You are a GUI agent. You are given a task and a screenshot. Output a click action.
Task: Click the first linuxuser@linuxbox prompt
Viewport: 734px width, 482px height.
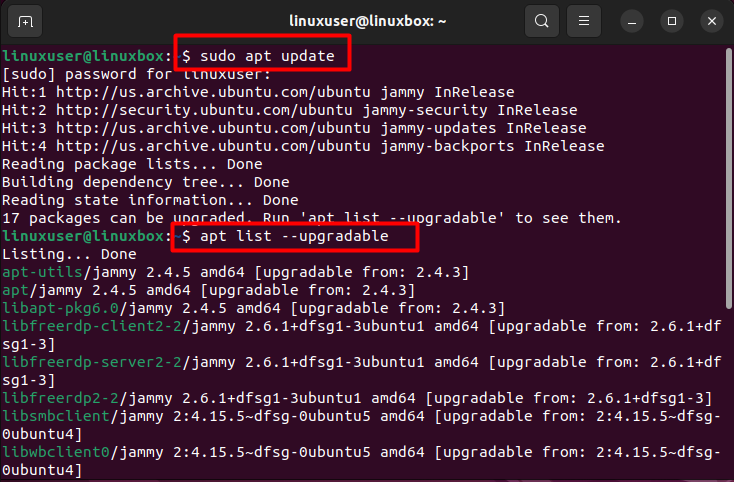(x=83, y=56)
